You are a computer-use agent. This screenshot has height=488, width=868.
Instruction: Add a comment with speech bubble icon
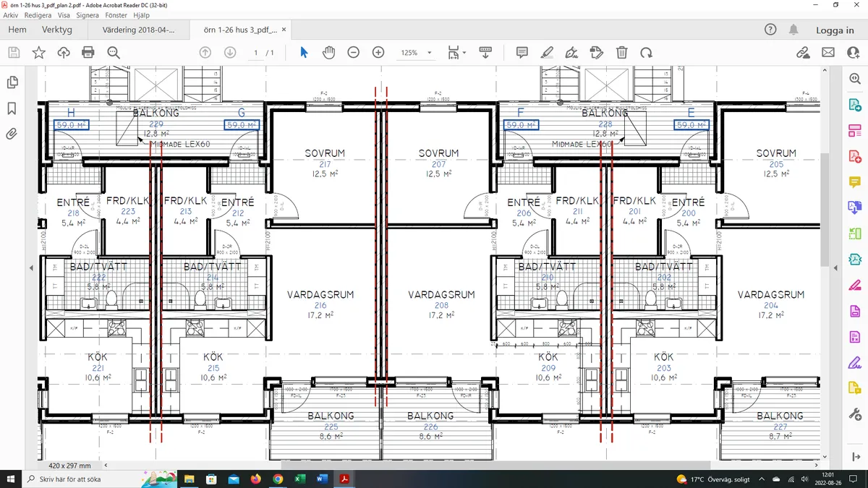(x=522, y=52)
